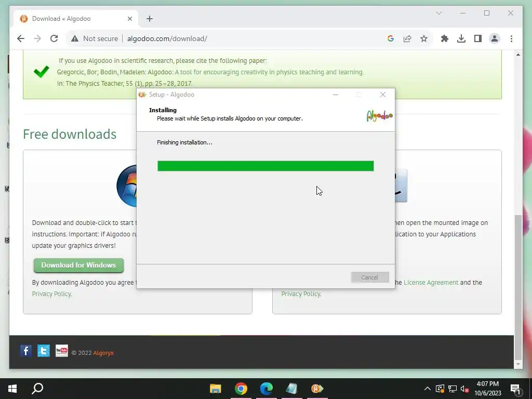This screenshot has height=399, width=532.
Task: Click the green installation progress bar
Action: (x=265, y=166)
